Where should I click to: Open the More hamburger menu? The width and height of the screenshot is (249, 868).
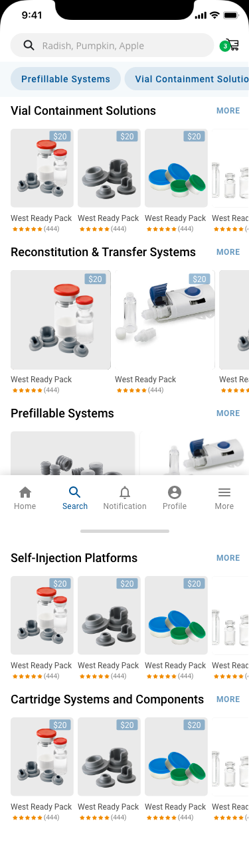click(224, 498)
